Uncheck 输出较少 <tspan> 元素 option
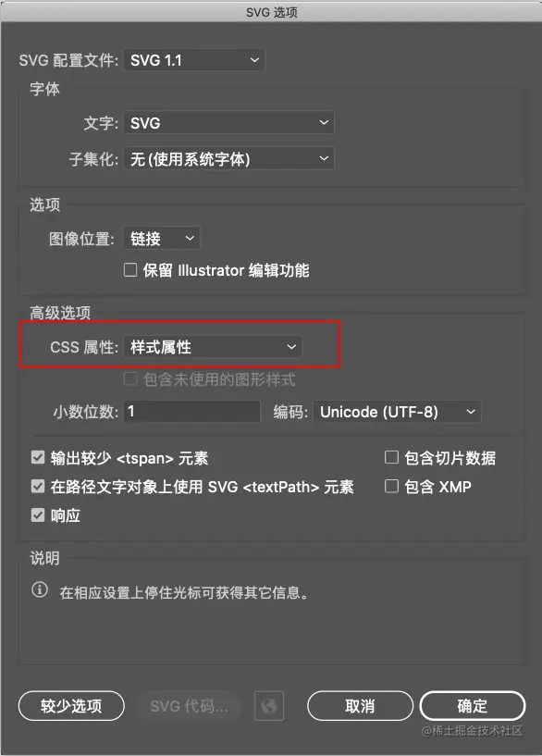This screenshot has height=756, width=542. click(x=38, y=457)
